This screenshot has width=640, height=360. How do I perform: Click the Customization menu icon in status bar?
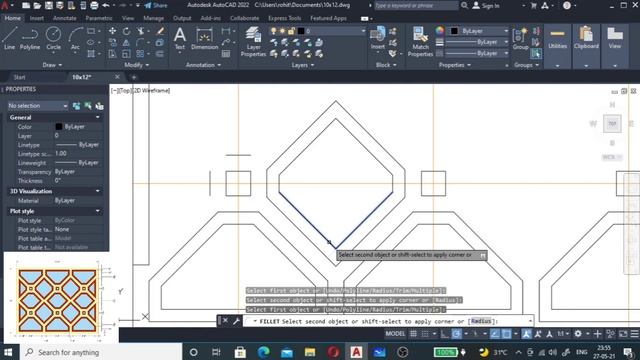[635, 334]
